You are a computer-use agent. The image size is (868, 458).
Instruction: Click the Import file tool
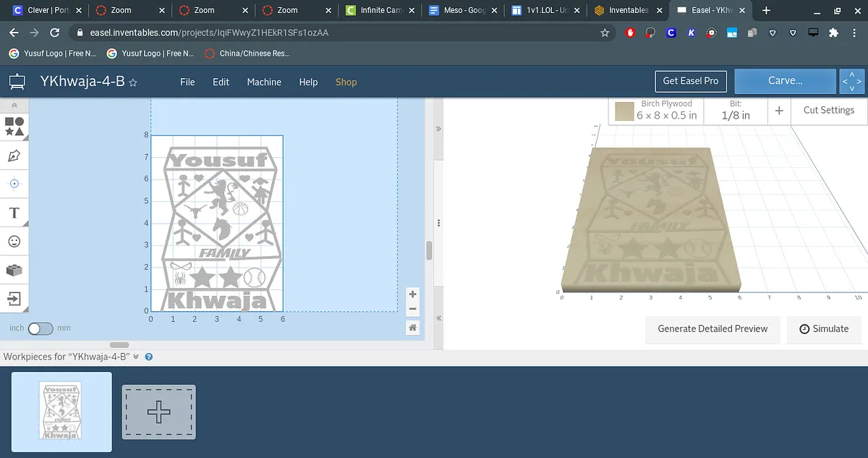click(14, 298)
